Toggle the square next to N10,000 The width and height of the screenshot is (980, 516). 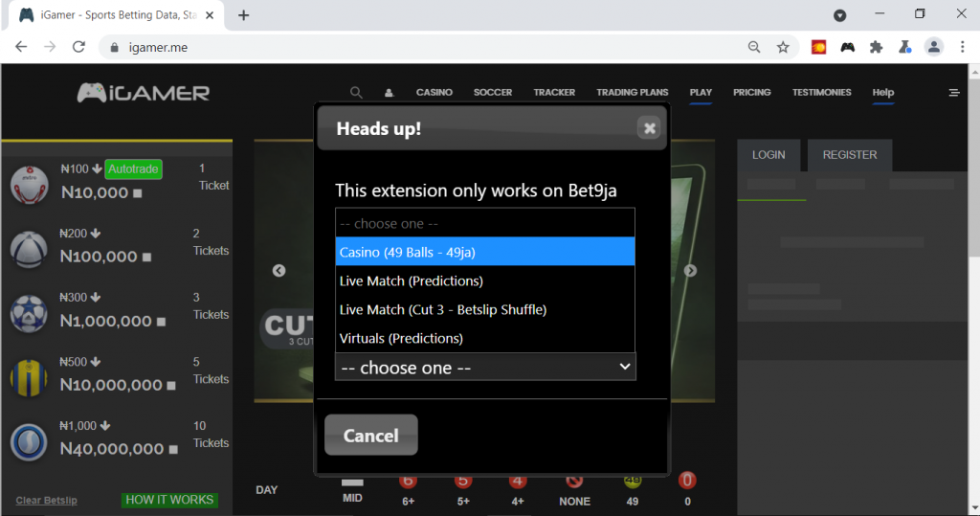tap(138, 193)
